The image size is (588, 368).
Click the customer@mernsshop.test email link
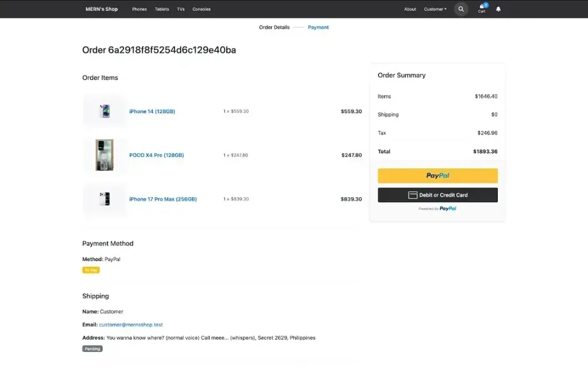(131, 324)
